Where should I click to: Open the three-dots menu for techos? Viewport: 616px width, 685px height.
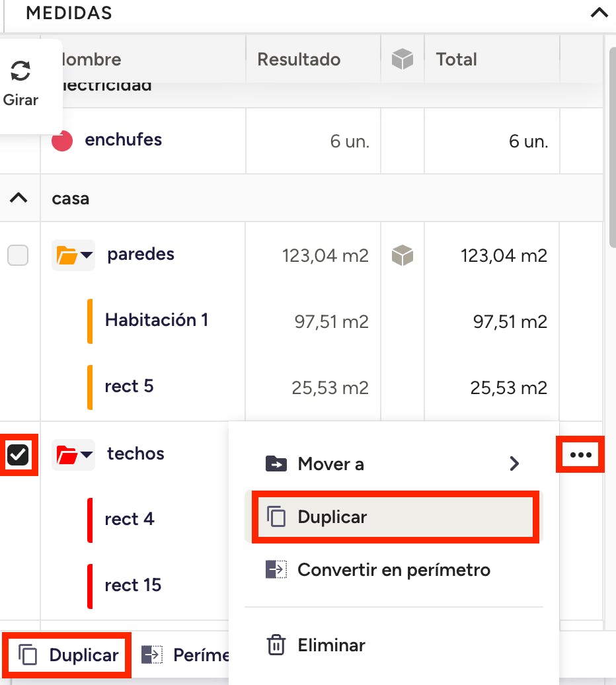(x=580, y=455)
